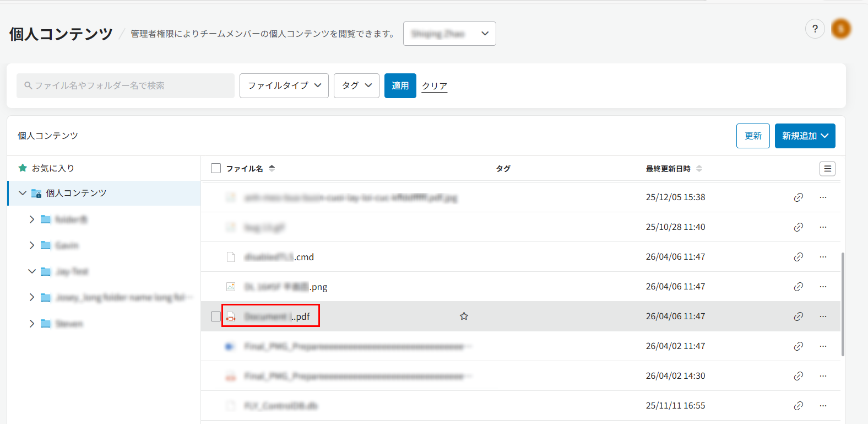The image size is (868, 424).
Task: Open the ファイルタイプ filter dropdown
Action: 284,85
